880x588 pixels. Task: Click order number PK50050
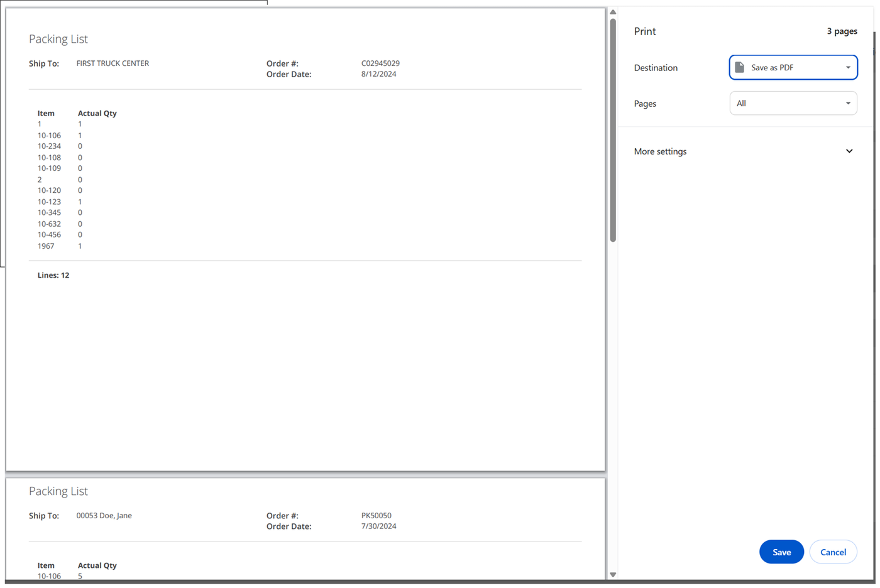click(x=376, y=516)
